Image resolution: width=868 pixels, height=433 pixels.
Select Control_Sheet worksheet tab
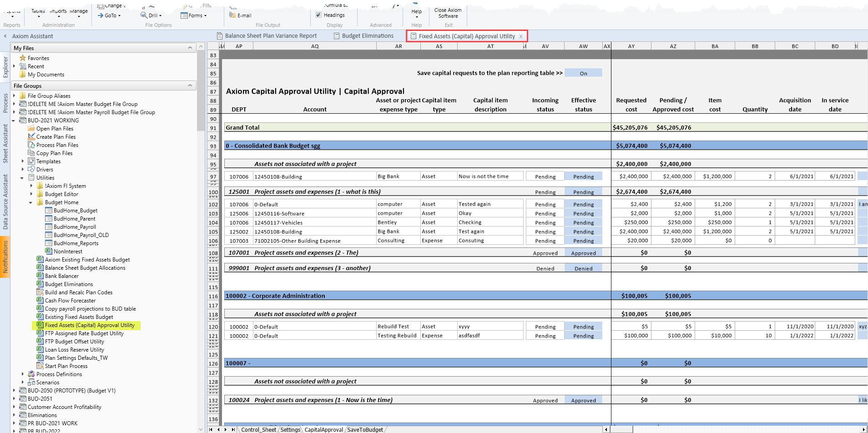[x=258, y=429]
